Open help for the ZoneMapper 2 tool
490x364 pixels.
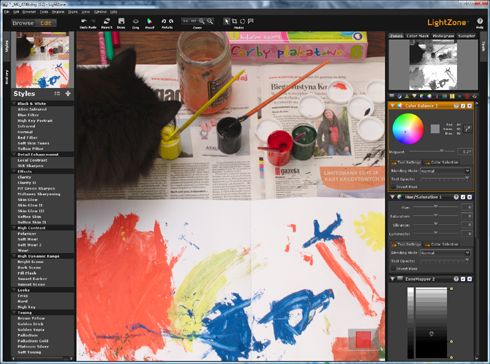[456, 279]
